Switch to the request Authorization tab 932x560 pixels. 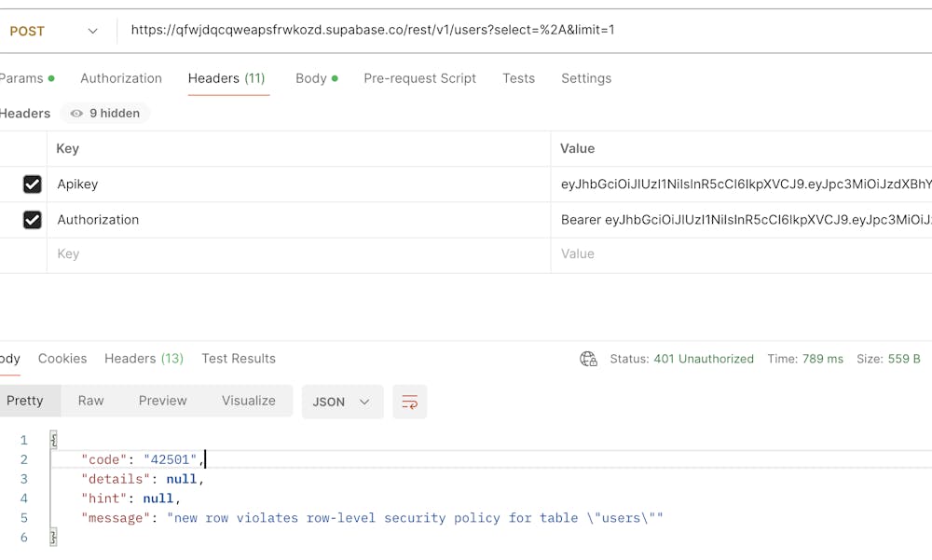point(121,78)
